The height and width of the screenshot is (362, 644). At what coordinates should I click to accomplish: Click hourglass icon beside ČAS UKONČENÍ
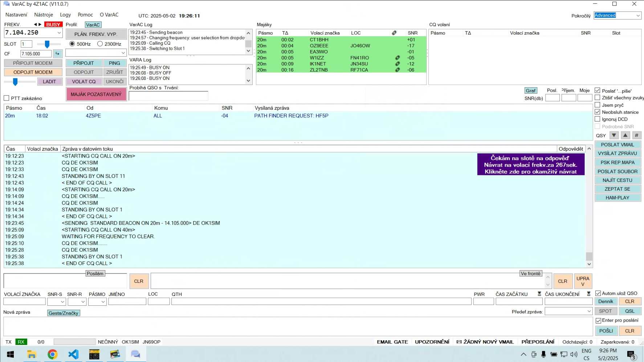coord(588,294)
